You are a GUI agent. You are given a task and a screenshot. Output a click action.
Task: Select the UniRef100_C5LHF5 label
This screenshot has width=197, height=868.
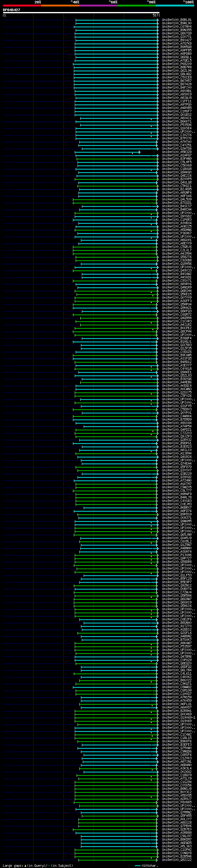point(176,162)
